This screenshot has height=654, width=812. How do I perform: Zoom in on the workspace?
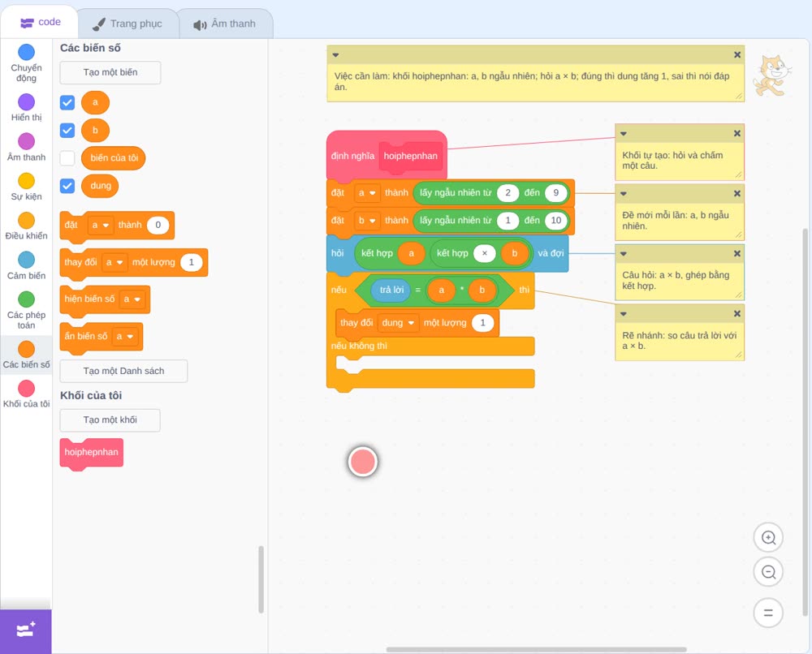[x=768, y=538]
